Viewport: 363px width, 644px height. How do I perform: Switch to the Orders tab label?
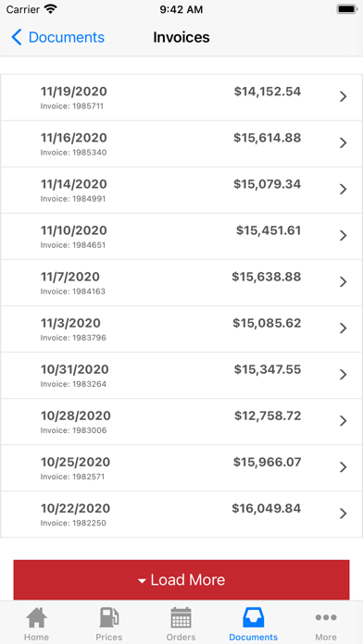(181, 637)
